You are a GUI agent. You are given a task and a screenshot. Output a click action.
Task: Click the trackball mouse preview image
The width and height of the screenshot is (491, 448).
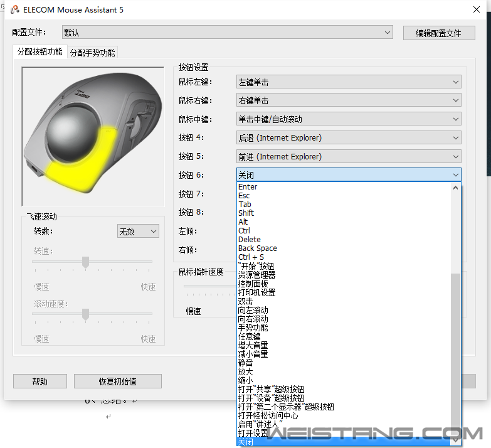point(93,137)
